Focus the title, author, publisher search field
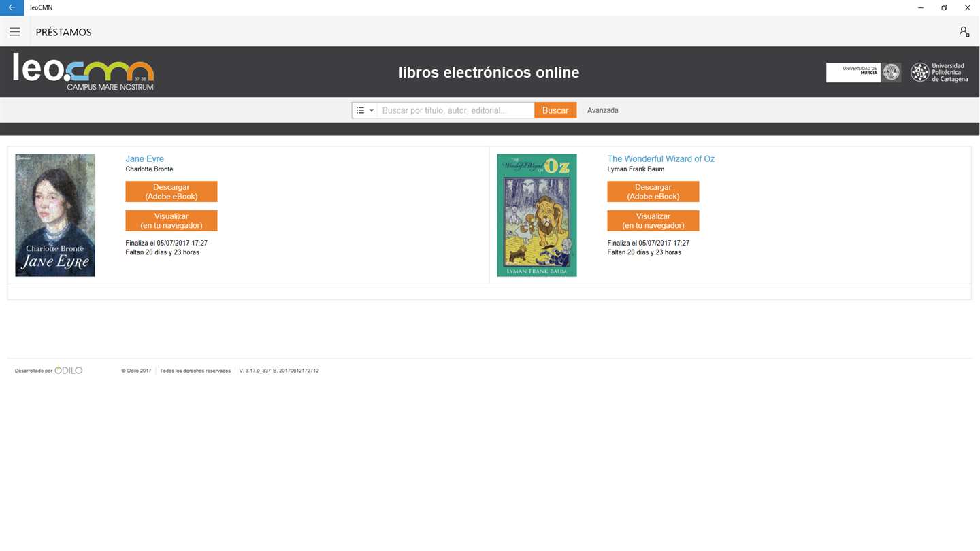This screenshot has height=551, width=980. click(x=456, y=110)
